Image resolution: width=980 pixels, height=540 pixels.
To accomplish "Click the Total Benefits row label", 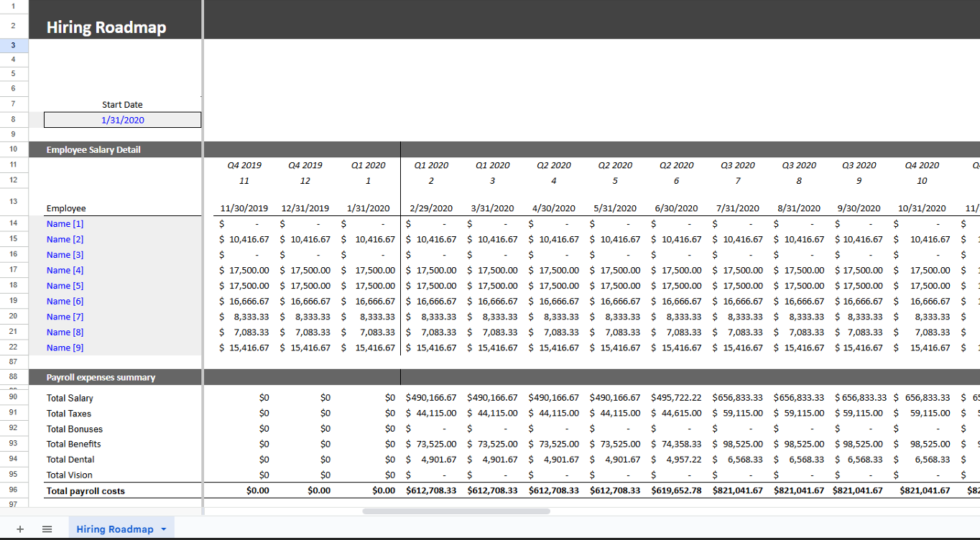I will point(73,444).
